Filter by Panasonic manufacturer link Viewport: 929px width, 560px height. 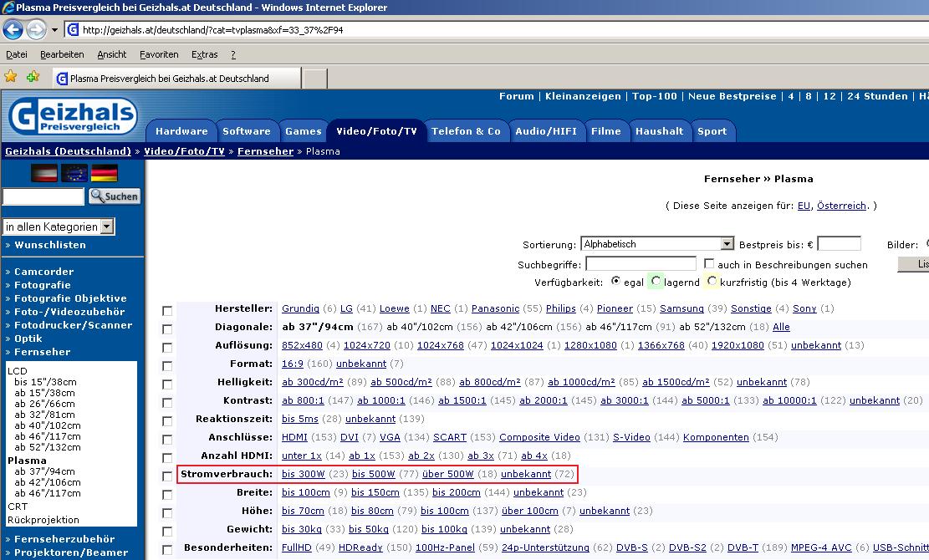coord(495,308)
